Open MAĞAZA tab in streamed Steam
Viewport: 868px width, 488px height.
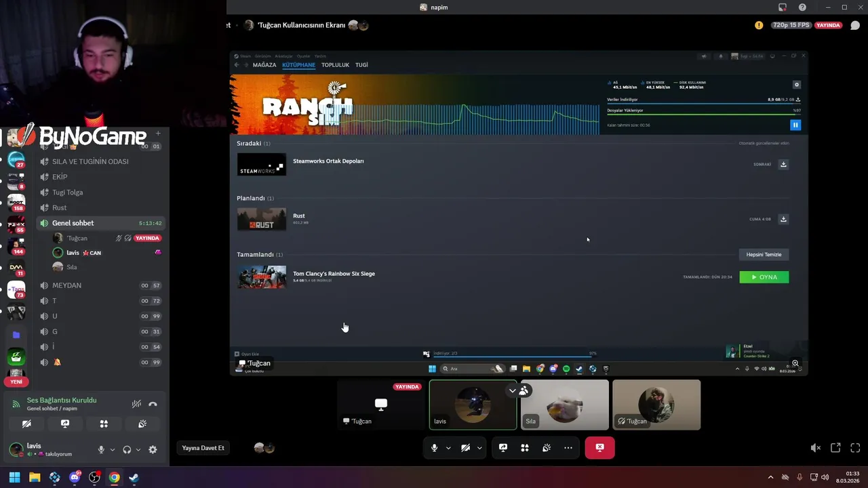[x=264, y=65]
